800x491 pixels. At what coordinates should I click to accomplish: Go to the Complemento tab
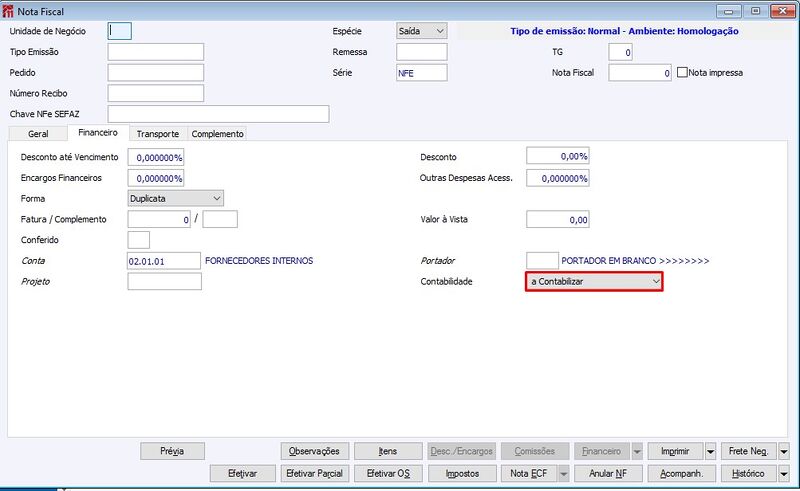(217, 134)
